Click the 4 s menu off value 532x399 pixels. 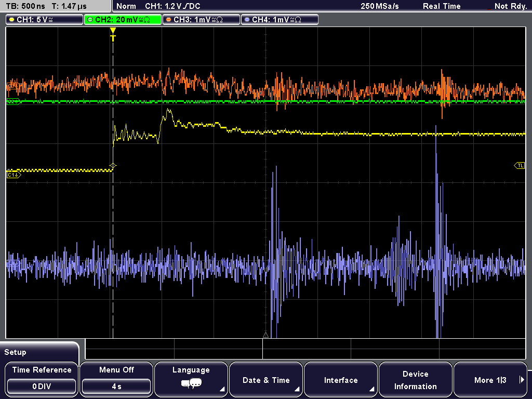pyautogui.click(x=116, y=387)
